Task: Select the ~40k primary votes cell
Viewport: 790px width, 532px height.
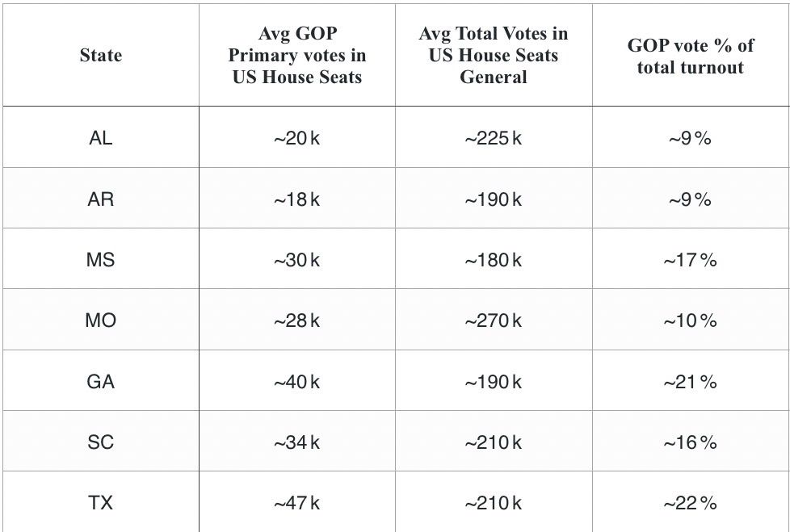Action: coord(297,380)
